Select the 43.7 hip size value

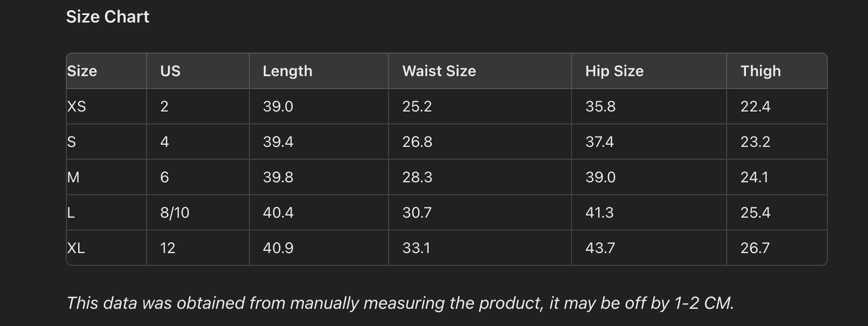pos(599,248)
